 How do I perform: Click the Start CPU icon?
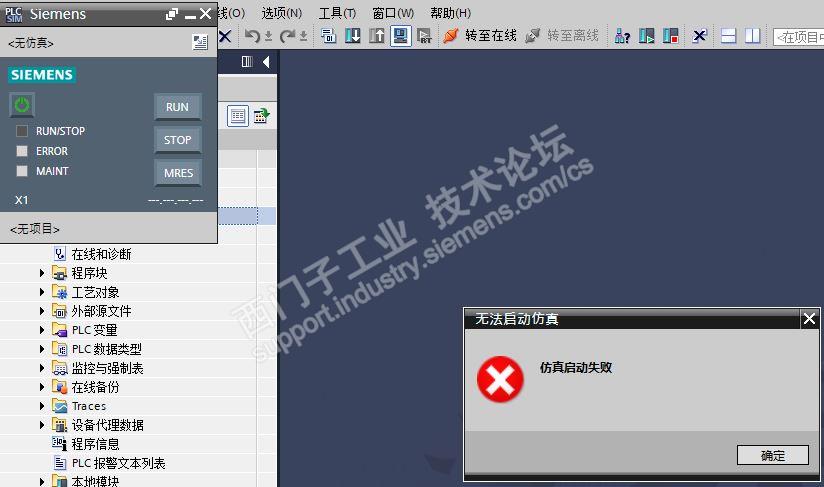coord(646,36)
